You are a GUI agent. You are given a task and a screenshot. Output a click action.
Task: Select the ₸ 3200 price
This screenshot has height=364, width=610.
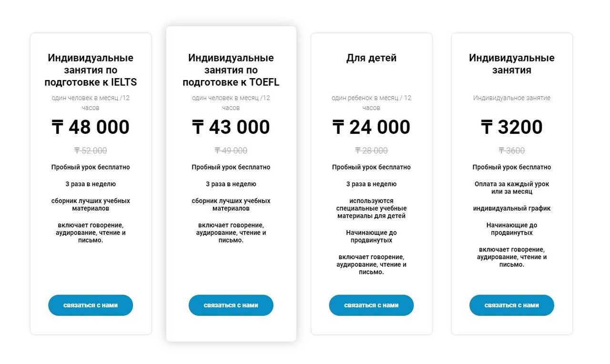point(512,127)
